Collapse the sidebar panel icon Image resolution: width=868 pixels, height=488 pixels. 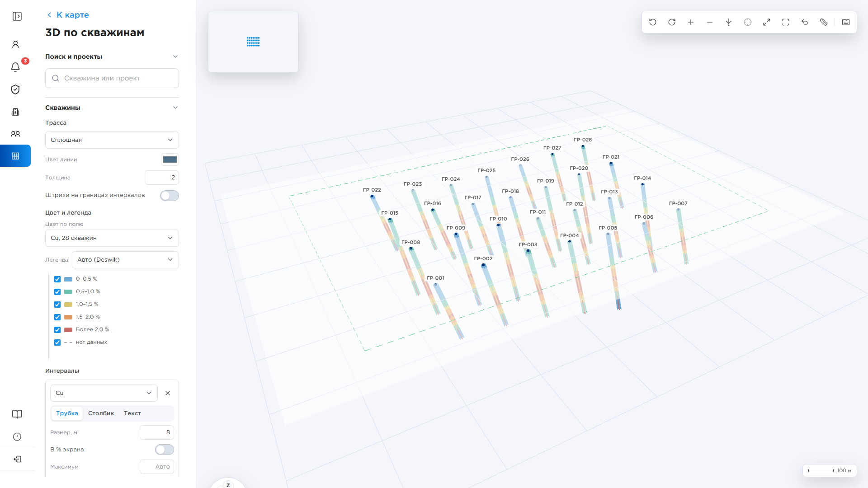pyautogui.click(x=17, y=16)
